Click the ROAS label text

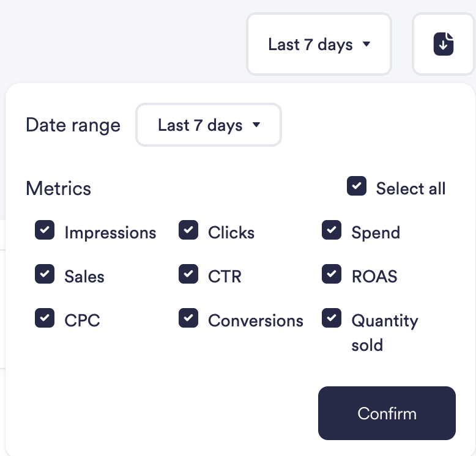pyautogui.click(x=374, y=277)
